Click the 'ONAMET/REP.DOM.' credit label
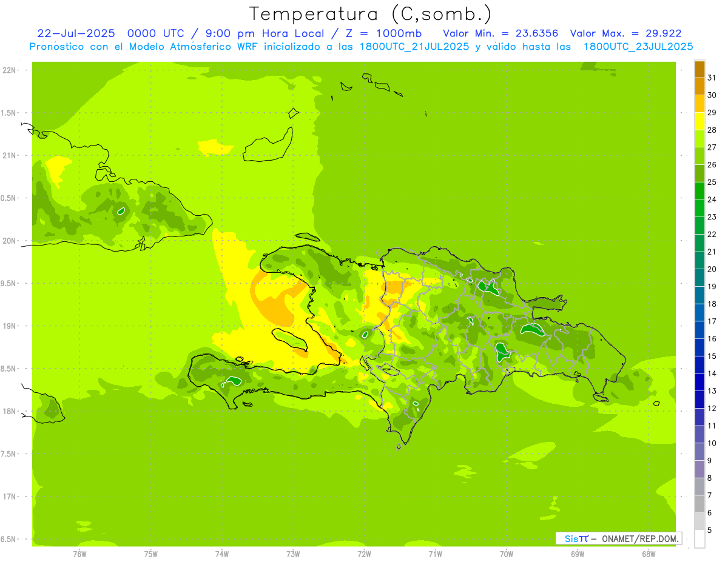This screenshot has height=562, width=728. coord(641,538)
